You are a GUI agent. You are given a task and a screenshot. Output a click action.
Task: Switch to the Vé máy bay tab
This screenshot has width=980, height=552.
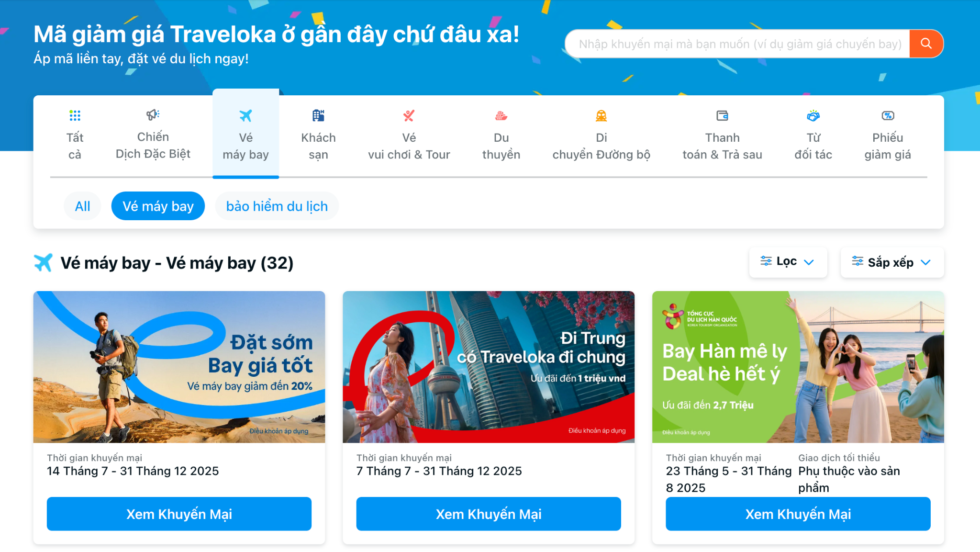pyautogui.click(x=245, y=134)
